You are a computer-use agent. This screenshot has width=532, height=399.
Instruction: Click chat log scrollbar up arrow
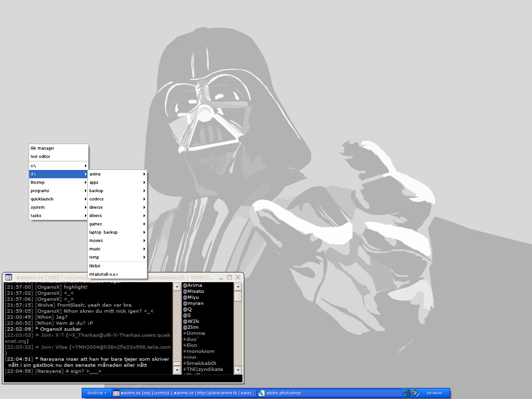177,287
